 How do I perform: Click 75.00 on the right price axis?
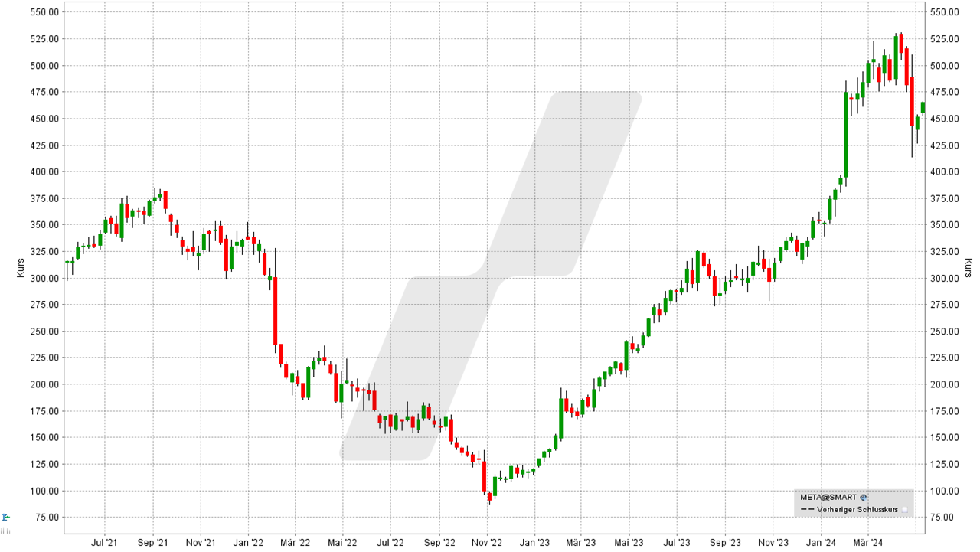tap(943, 518)
